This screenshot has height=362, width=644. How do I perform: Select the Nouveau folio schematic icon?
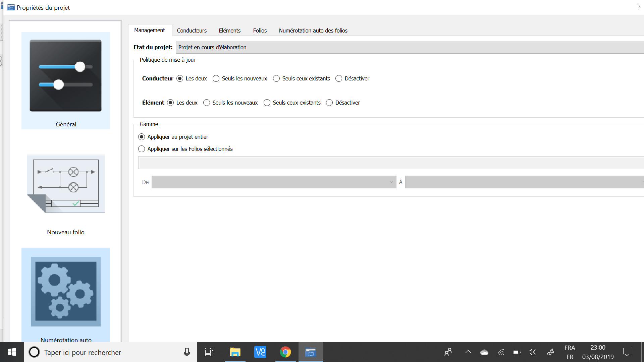click(66, 184)
